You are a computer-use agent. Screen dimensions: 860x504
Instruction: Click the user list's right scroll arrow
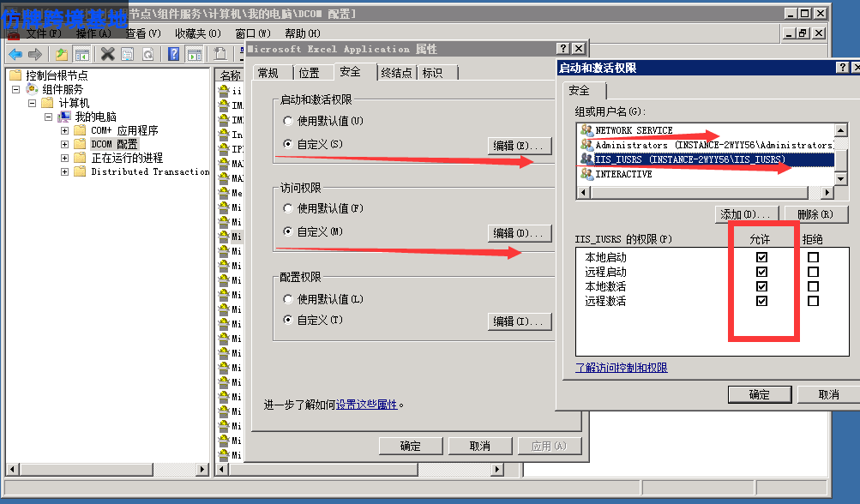point(827,193)
